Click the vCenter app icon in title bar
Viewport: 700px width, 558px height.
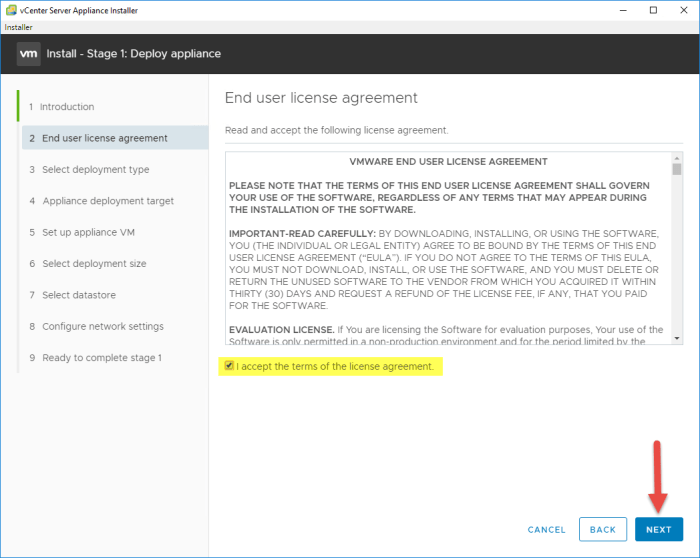[x=10, y=10]
